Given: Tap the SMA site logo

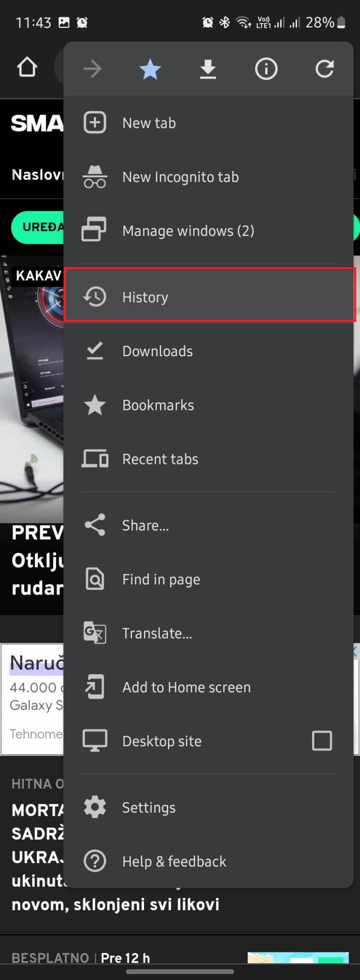Looking at the screenshot, I should click(x=37, y=123).
